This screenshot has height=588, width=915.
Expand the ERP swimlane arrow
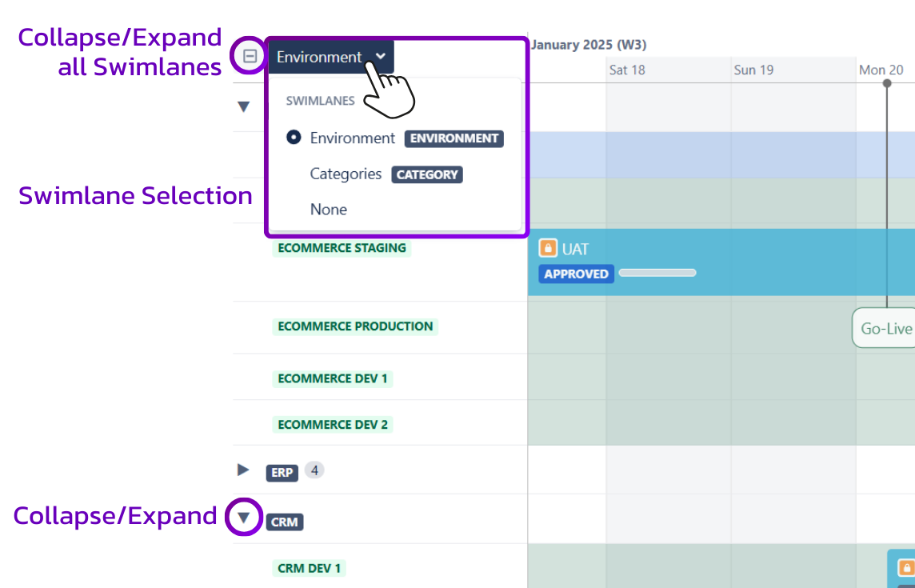243,470
